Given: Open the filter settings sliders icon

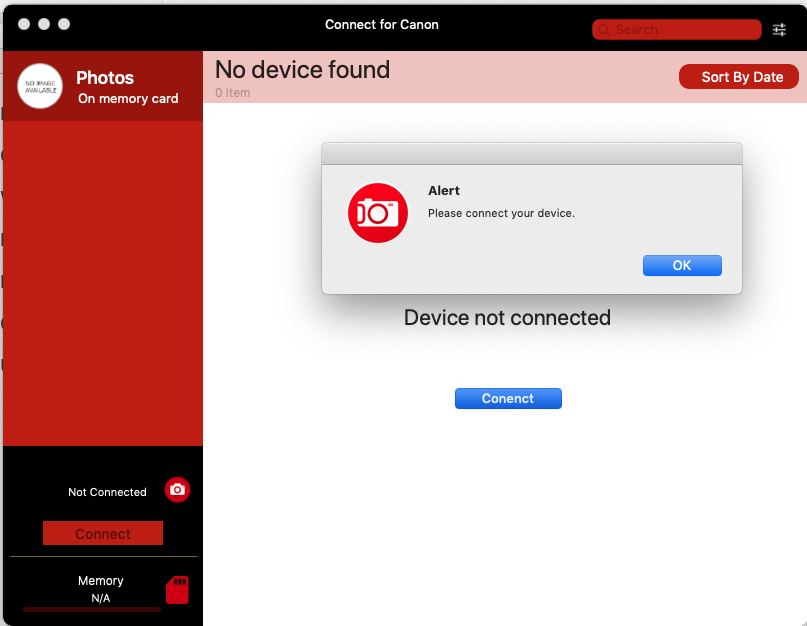Looking at the screenshot, I should point(779,30).
